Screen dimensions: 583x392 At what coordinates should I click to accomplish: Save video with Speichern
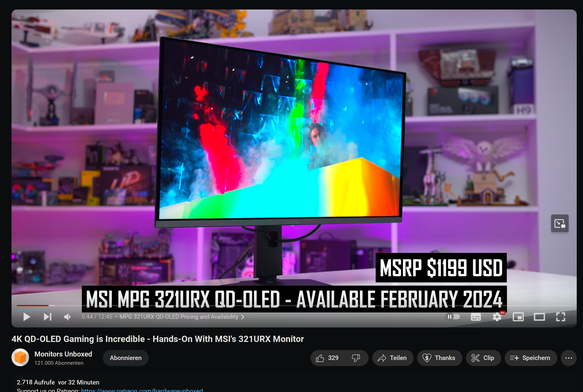(x=531, y=358)
